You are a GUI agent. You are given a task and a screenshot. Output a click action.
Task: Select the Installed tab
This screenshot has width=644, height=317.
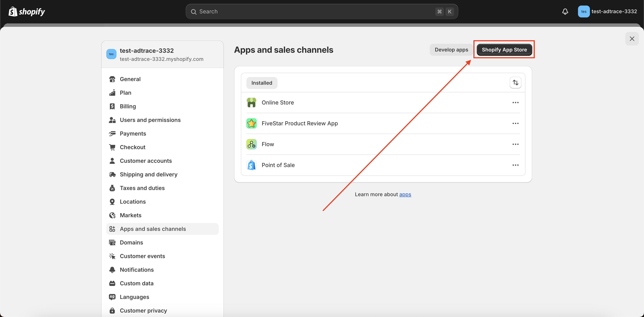(262, 83)
